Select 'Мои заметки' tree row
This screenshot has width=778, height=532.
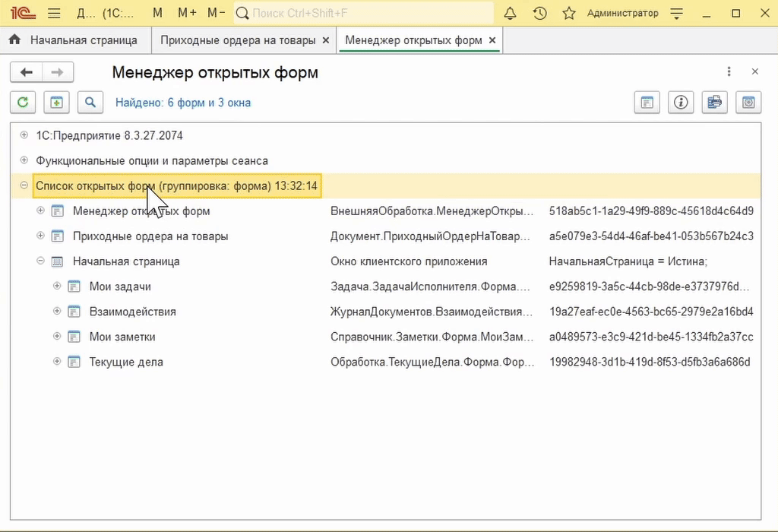point(386,337)
